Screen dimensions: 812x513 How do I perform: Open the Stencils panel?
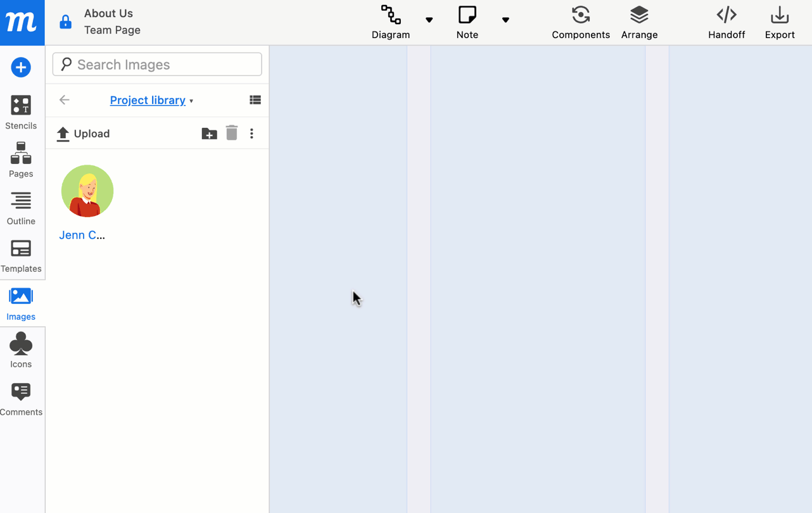click(x=21, y=111)
